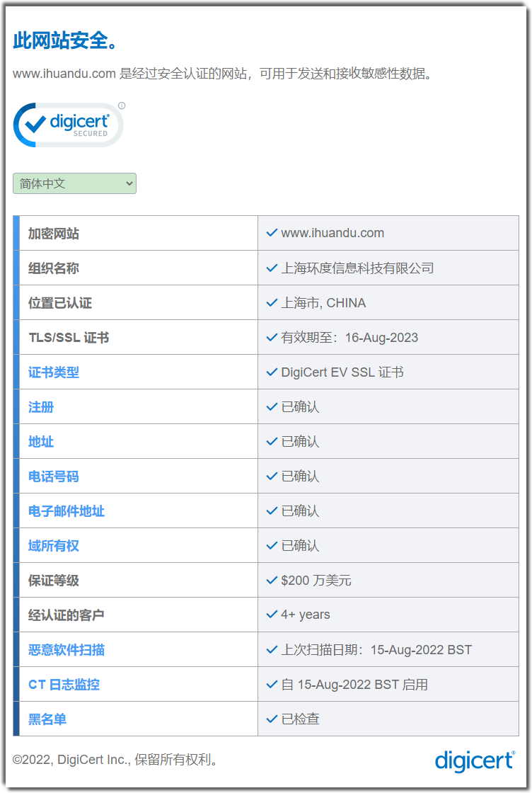Open the 注册 link
Image resolution: width=532 pixels, height=793 pixels.
coord(41,407)
